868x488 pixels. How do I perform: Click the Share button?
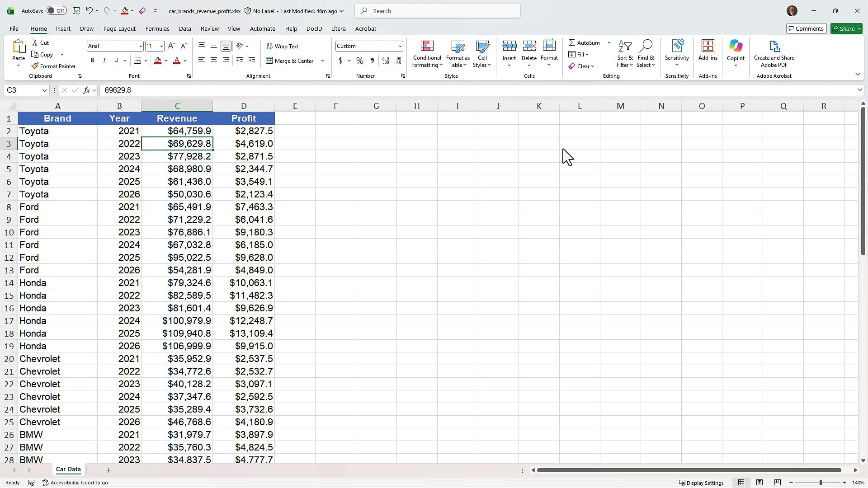(846, 28)
